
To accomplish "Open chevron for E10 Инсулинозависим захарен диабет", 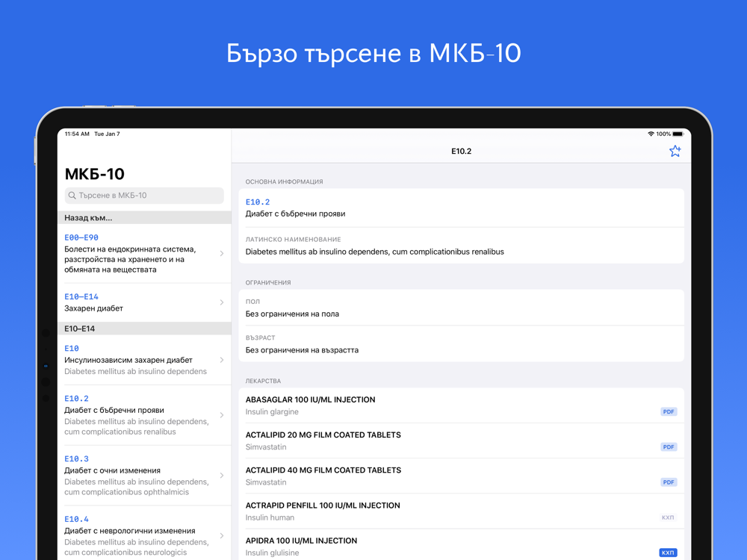I will 222,360.
